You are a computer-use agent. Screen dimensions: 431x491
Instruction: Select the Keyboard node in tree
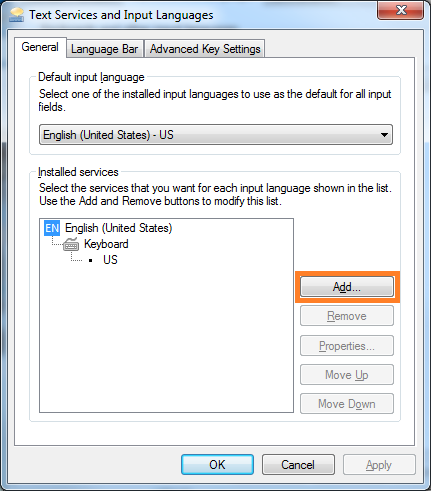coord(106,244)
